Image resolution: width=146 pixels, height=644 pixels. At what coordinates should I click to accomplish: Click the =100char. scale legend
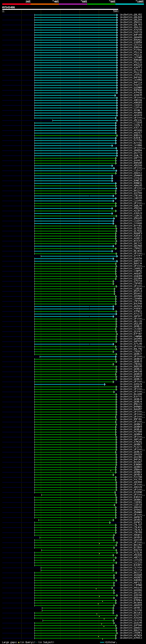tap(109, 642)
